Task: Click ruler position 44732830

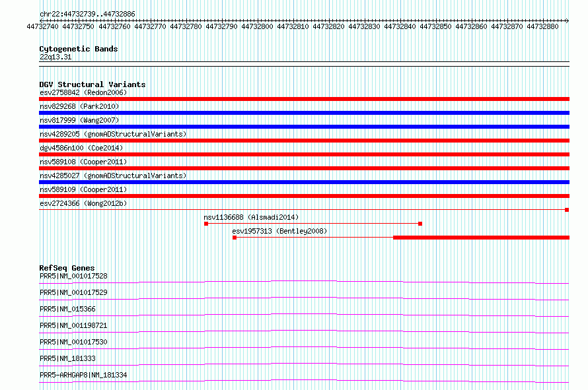Action: point(364,26)
